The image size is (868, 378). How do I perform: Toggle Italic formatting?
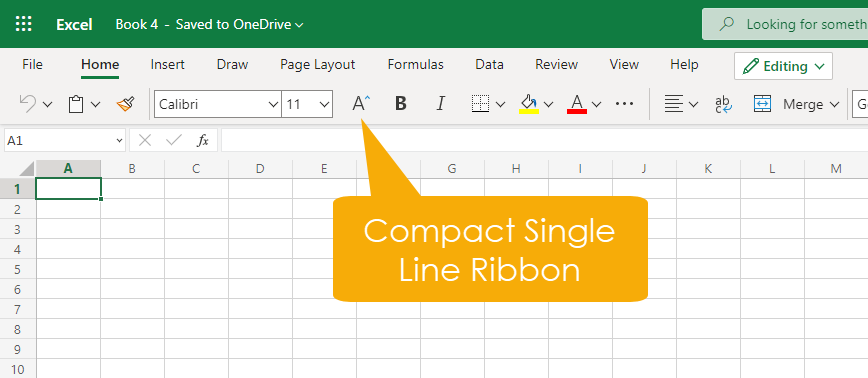(x=441, y=103)
